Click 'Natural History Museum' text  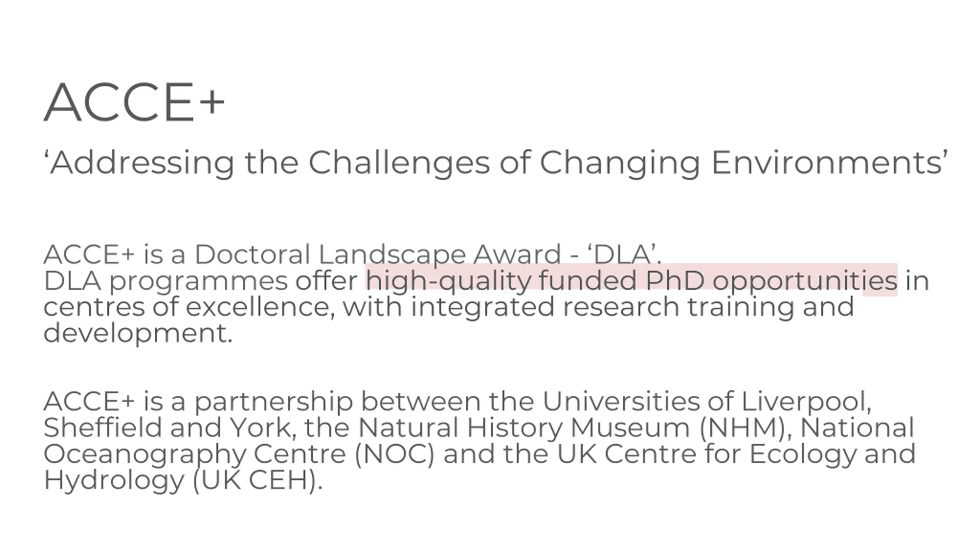pos(524,428)
